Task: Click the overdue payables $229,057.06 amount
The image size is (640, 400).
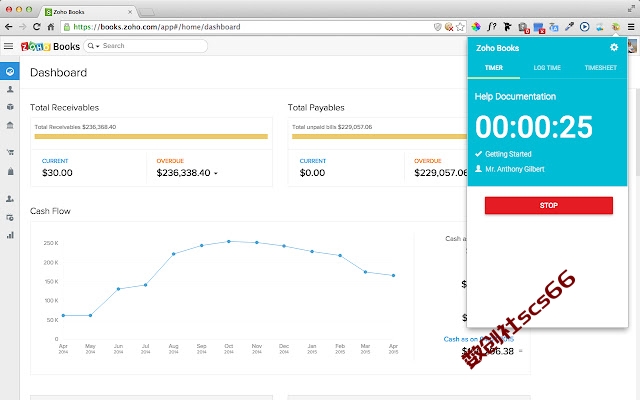Action: tap(441, 173)
